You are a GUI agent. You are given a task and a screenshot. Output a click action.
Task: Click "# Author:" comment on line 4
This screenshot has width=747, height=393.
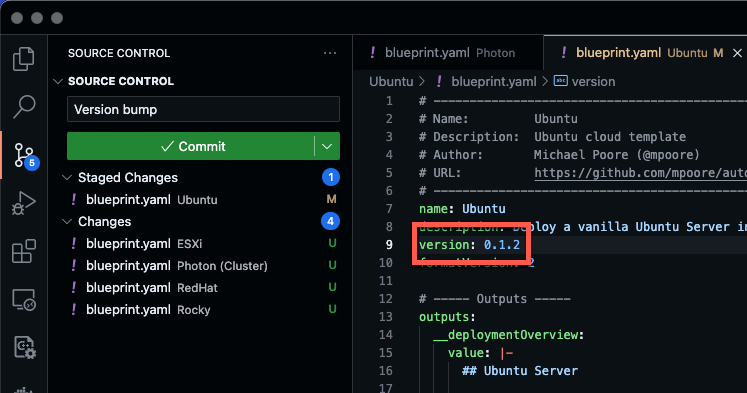451,155
